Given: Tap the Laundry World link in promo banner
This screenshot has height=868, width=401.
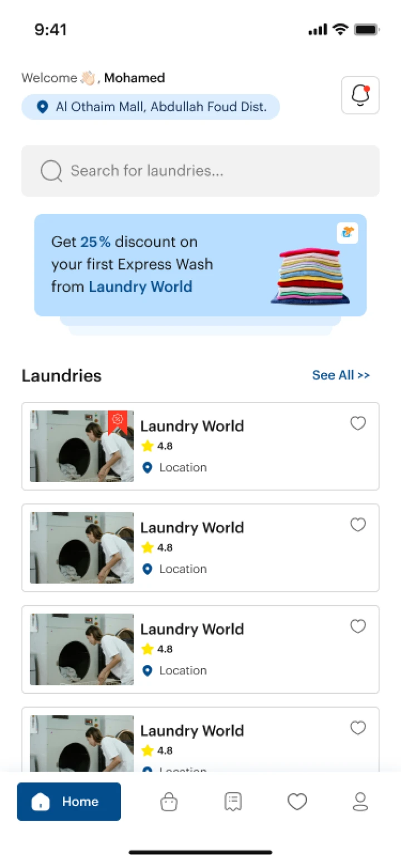Looking at the screenshot, I should 140,287.
